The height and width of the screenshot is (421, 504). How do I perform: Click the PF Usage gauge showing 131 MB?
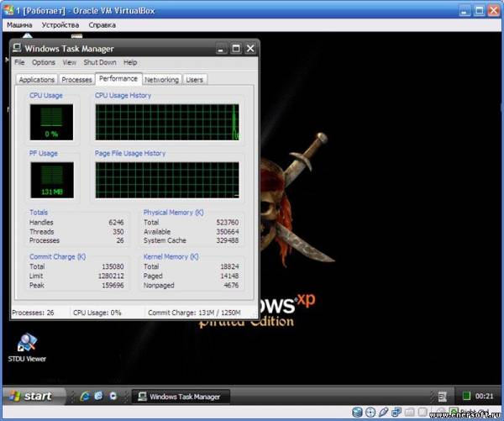coord(52,180)
